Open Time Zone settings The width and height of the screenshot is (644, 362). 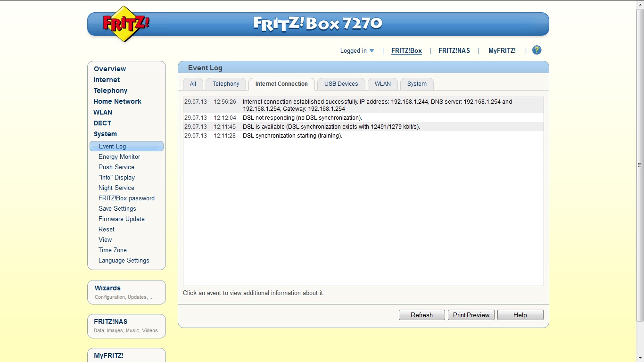(113, 250)
